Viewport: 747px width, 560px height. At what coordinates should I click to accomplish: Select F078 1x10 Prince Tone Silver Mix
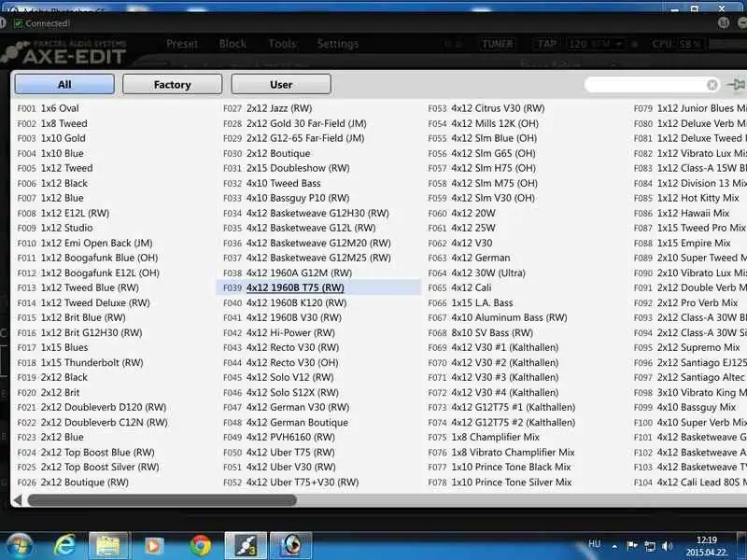(500, 482)
